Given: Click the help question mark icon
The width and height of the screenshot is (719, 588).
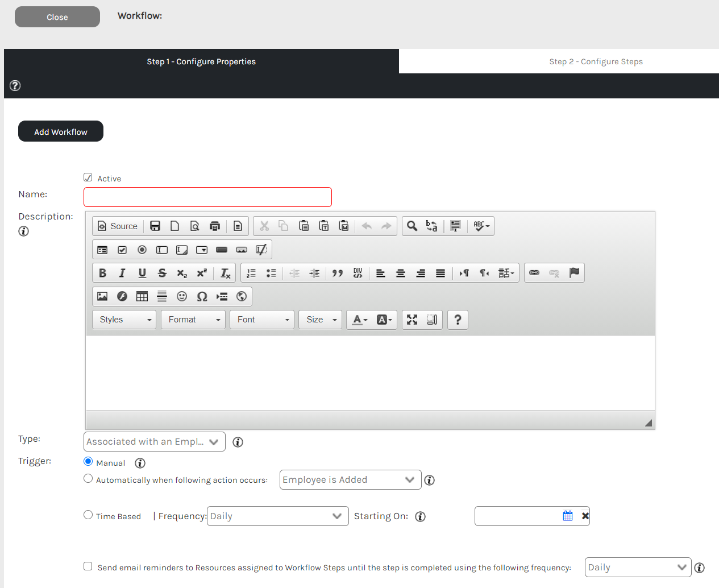Looking at the screenshot, I should (15, 85).
